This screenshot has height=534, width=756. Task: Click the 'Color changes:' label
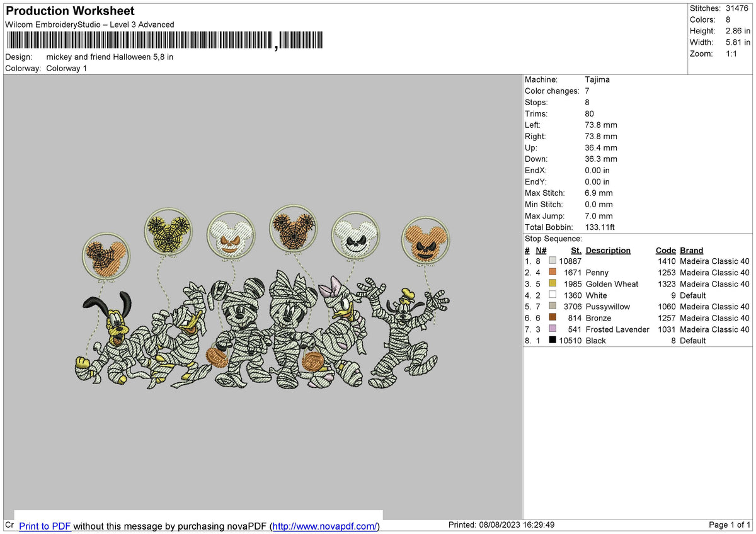click(552, 91)
